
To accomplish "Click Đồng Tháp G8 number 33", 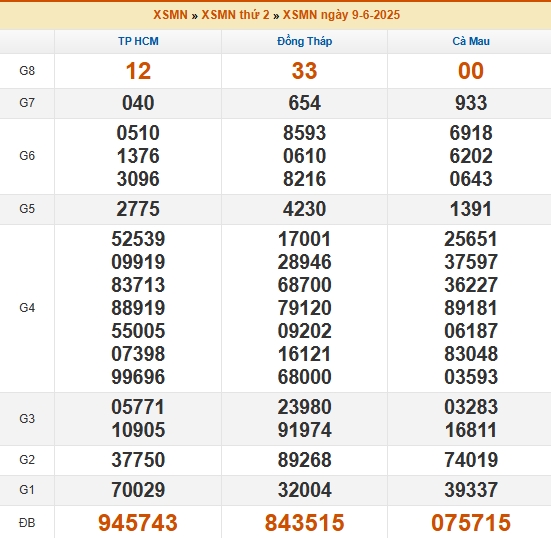I will pyautogui.click(x=304, y=71).
